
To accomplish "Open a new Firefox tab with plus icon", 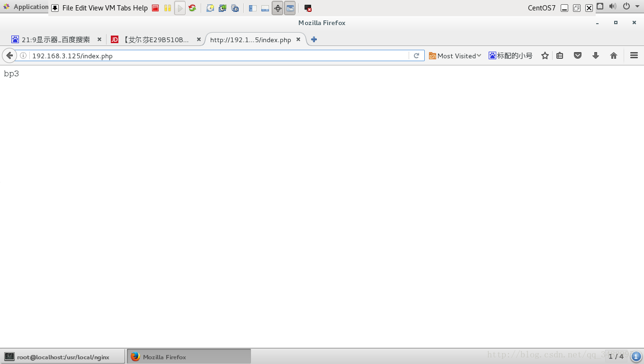I will (313, 39).
